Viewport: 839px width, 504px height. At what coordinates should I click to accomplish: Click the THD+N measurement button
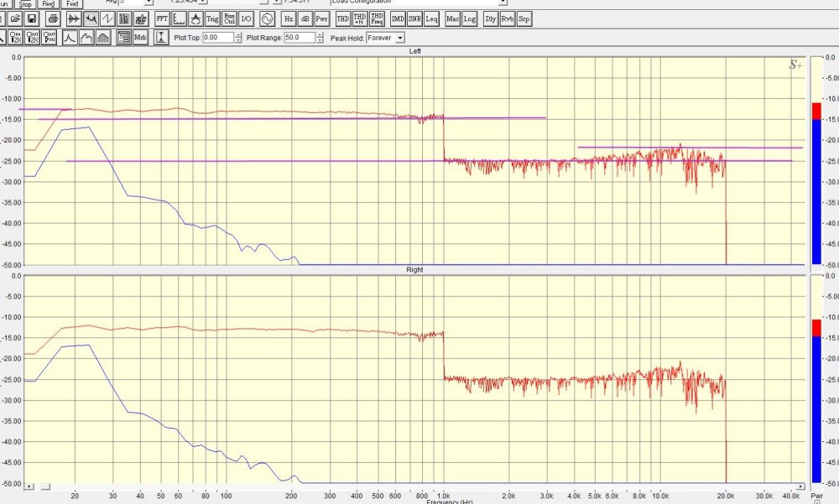click(x=359, y=18)
